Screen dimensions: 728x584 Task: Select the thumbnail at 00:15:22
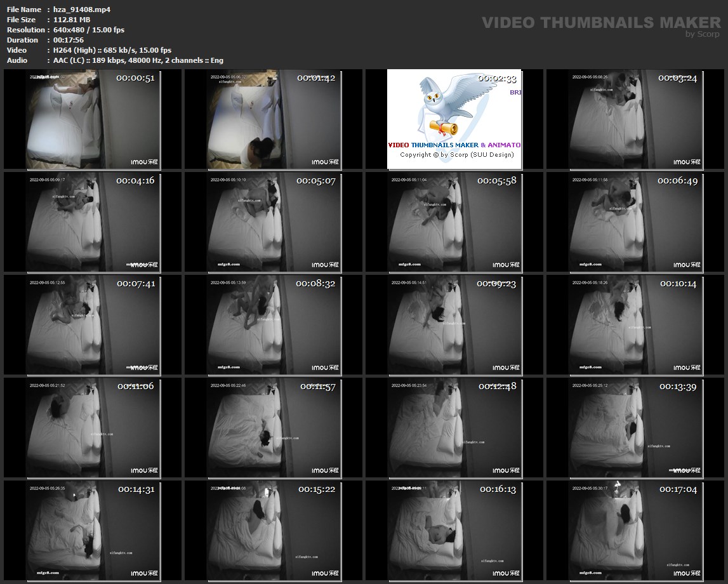[x=274, y=531]
